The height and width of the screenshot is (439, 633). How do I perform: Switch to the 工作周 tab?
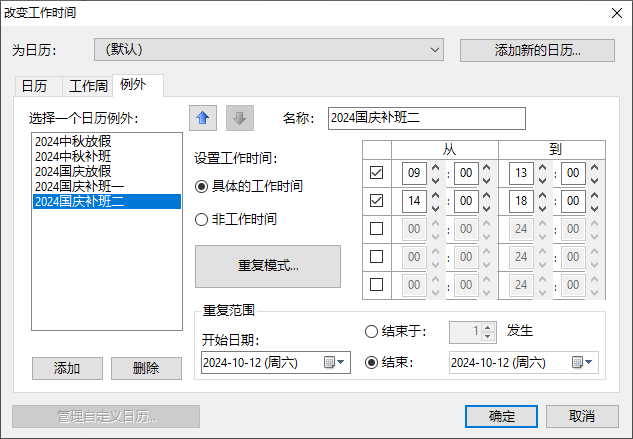(x=87, y=86)
